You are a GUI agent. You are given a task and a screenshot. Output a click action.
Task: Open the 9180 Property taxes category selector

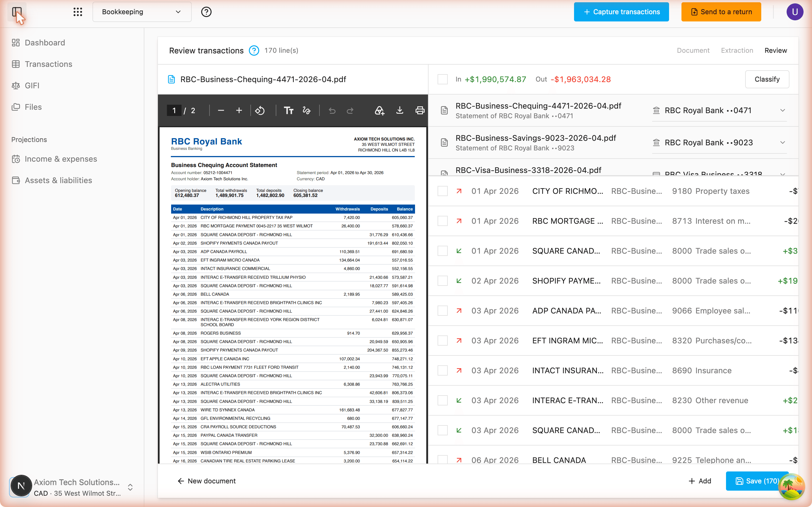[710, 191]
